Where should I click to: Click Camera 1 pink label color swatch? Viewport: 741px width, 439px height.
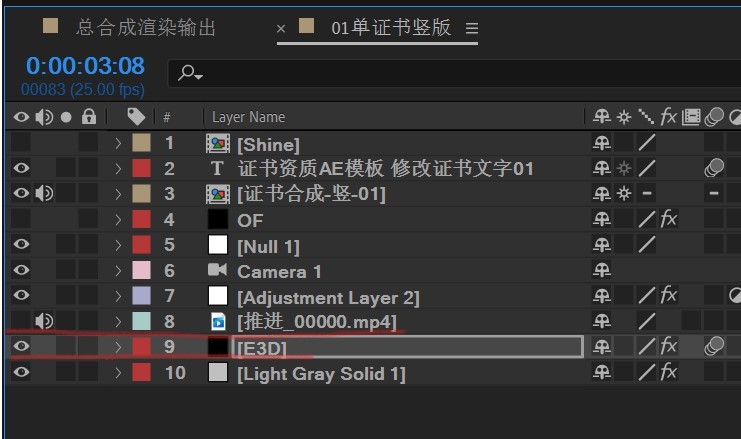(x=141, y=270)
